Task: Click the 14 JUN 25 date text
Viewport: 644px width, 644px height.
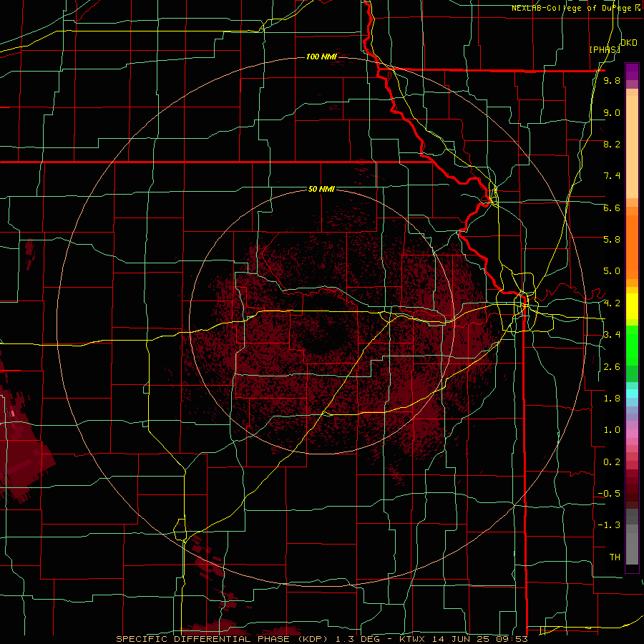Action: (460, 639)
